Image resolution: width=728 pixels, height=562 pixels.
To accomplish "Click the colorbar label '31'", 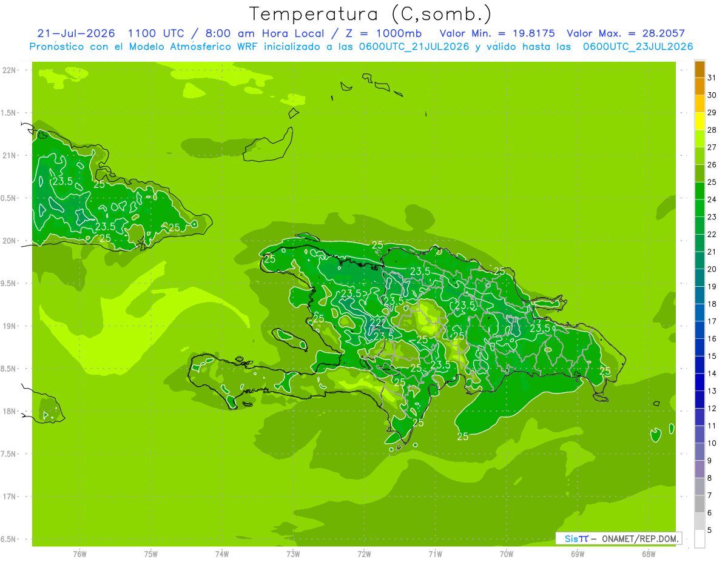I will coord(712,78).
